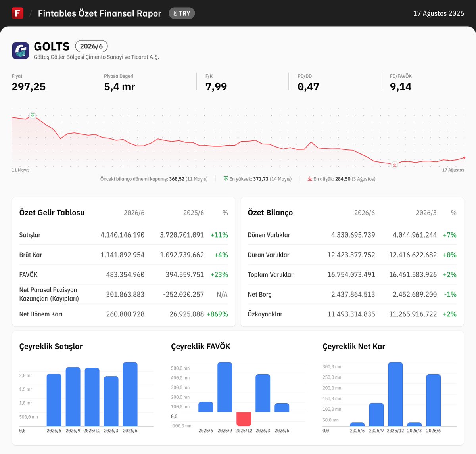The image size is (476, 454).
Task: Click the PD/DD value 0,47
Action: tap(308, 87)
